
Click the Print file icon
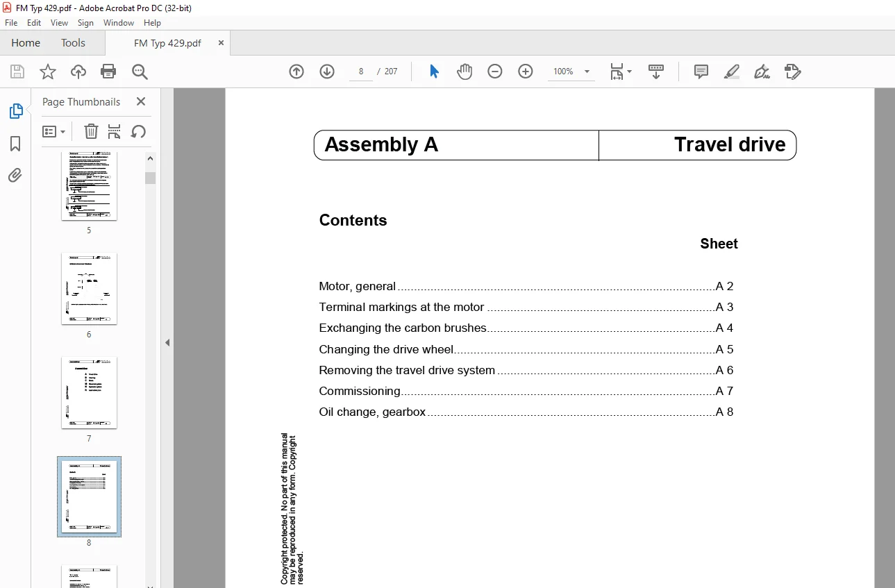coord(108,72)
